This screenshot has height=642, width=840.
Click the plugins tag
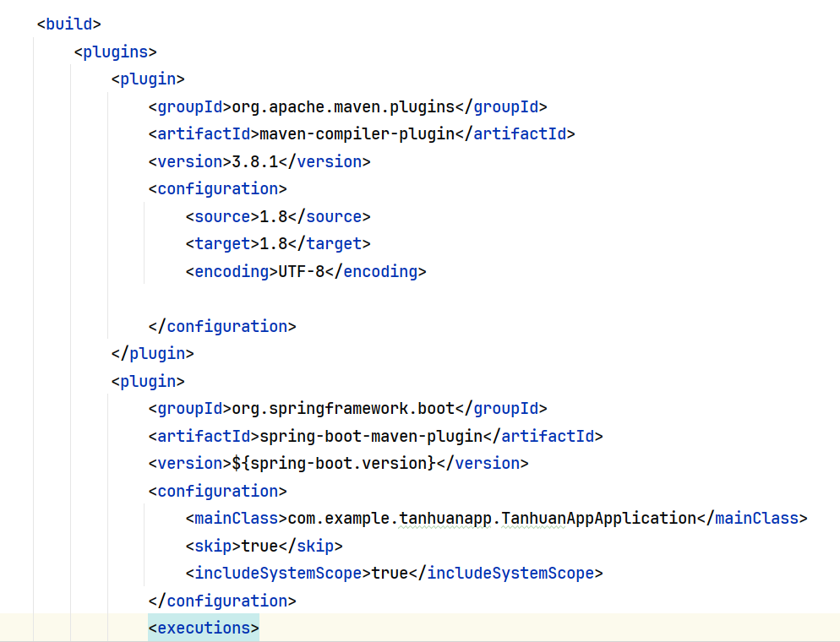pyautogui.click(x=115, y=52)
